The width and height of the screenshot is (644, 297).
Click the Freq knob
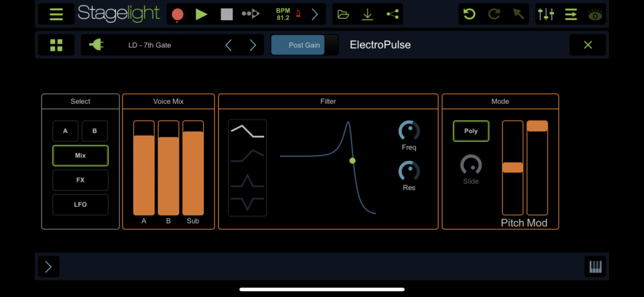(409, 131)
